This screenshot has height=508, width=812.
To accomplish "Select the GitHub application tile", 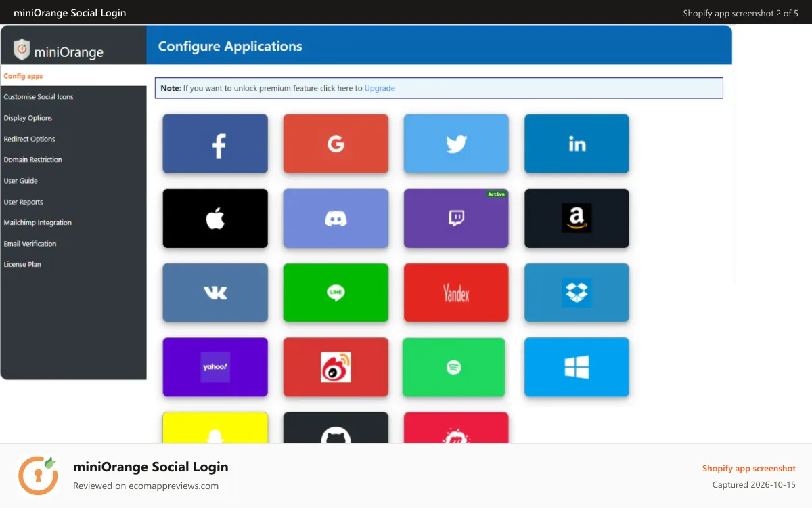I will [336, 428].
